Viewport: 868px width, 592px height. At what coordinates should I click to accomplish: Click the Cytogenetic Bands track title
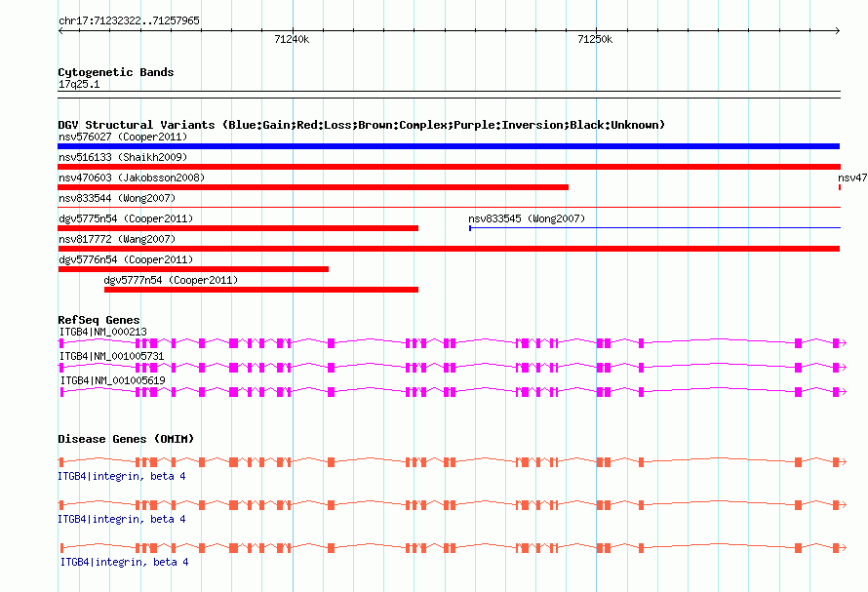click(x=116, y=72)
